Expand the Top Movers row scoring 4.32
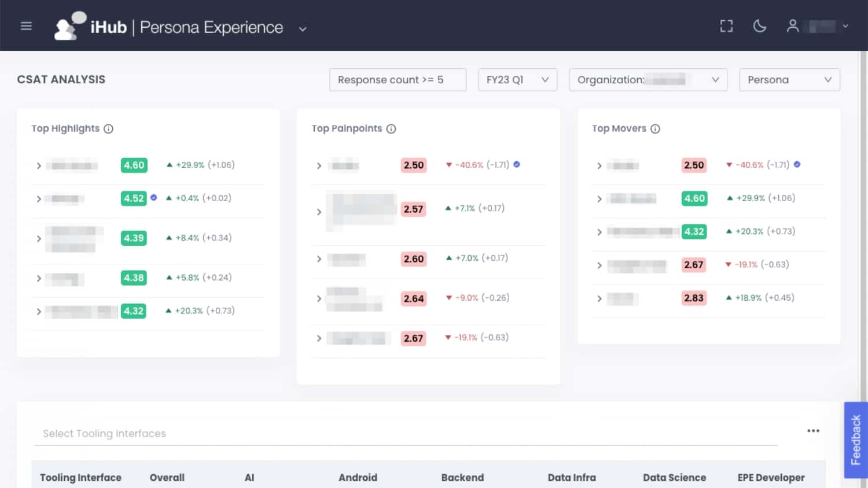 point(599,232)
